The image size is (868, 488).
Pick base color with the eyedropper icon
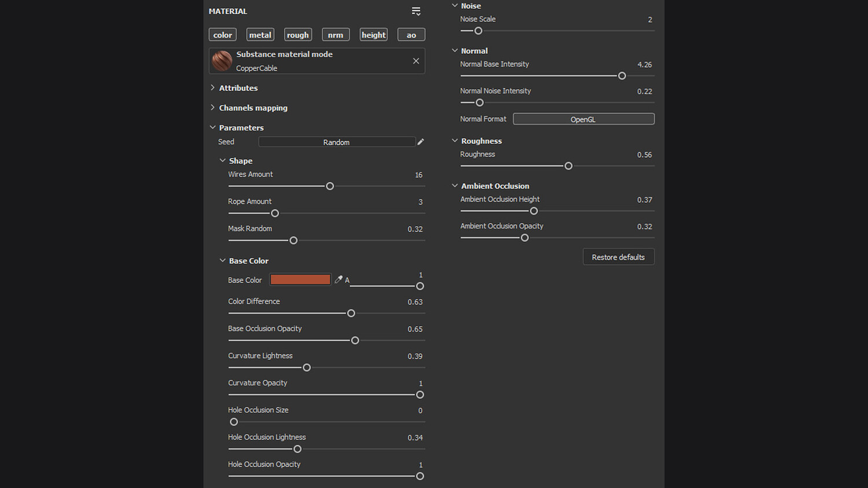click(x=339, y=279)
